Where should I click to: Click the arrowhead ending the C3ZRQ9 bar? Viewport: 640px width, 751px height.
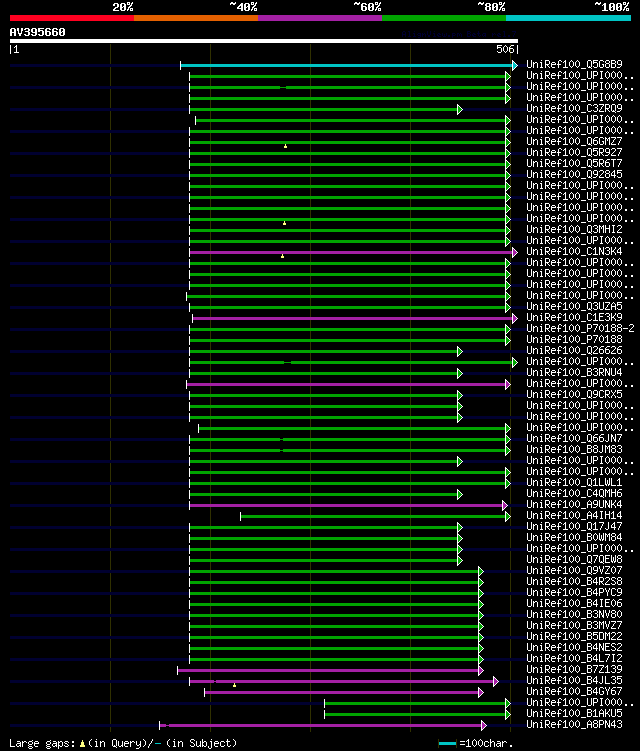point(460,110)
